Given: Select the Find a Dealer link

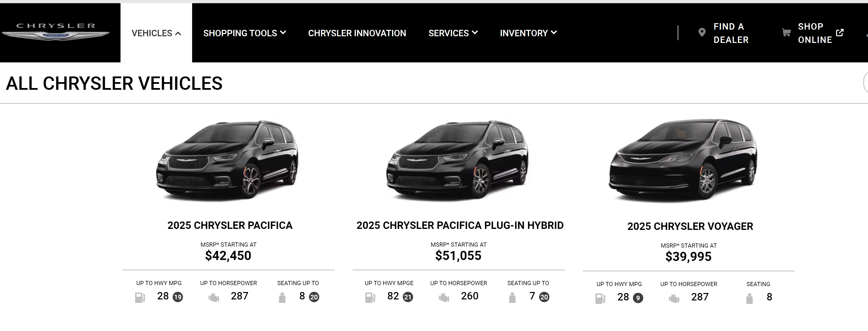Looking at the screenshot, I should (x=730, y=33).
